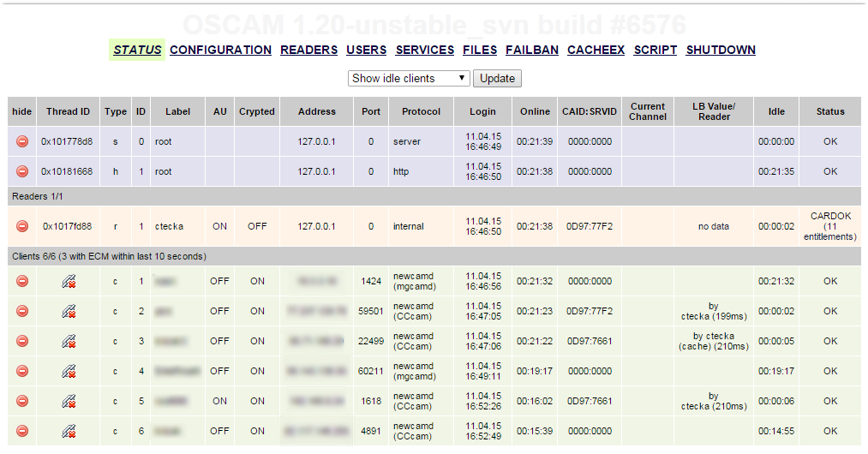The image size is (868, 454).
Task: Open the READERS menu
Action: (308, 50)
